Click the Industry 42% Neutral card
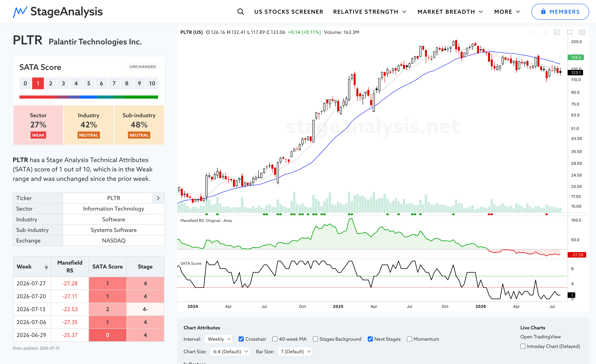596x364 pixels. 89,125
